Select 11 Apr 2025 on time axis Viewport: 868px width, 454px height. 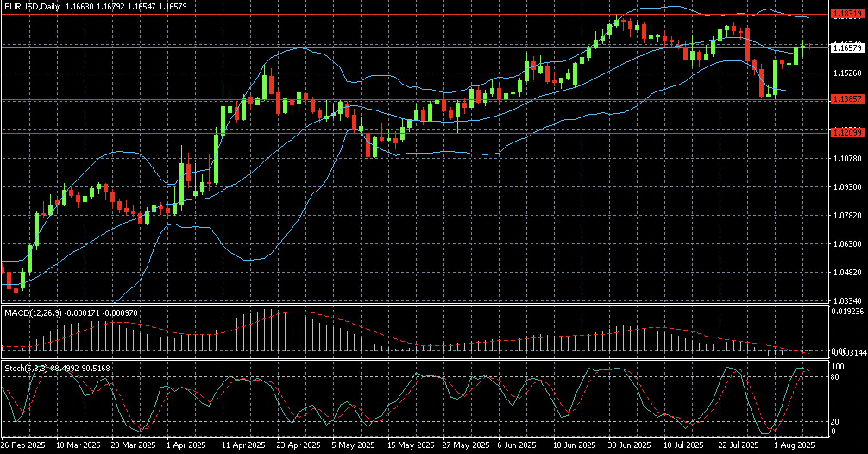(244, 445)
